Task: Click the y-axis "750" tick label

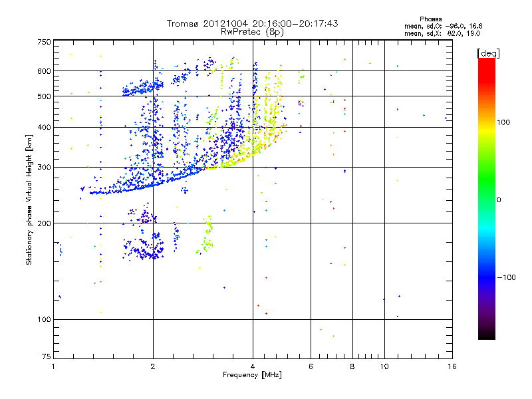Action: click(x=45, y=42)
